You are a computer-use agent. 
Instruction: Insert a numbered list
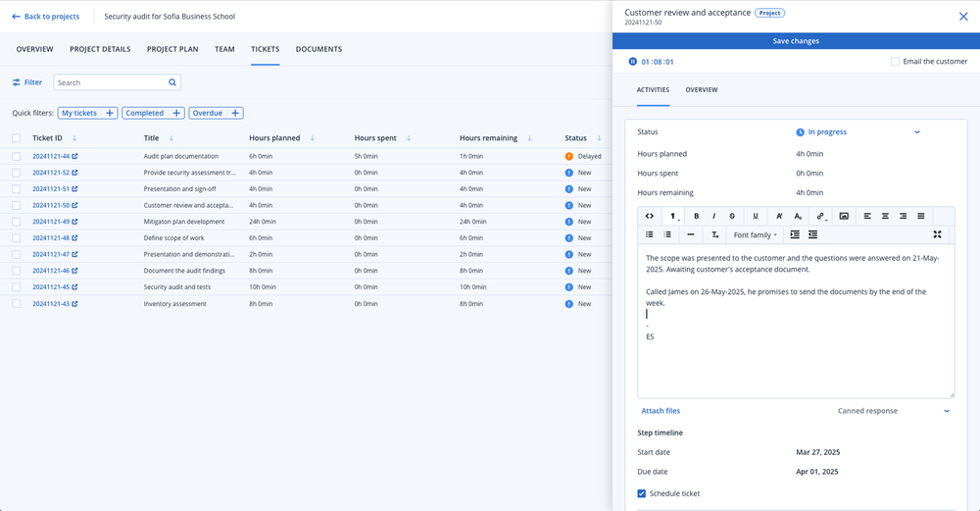667,234
